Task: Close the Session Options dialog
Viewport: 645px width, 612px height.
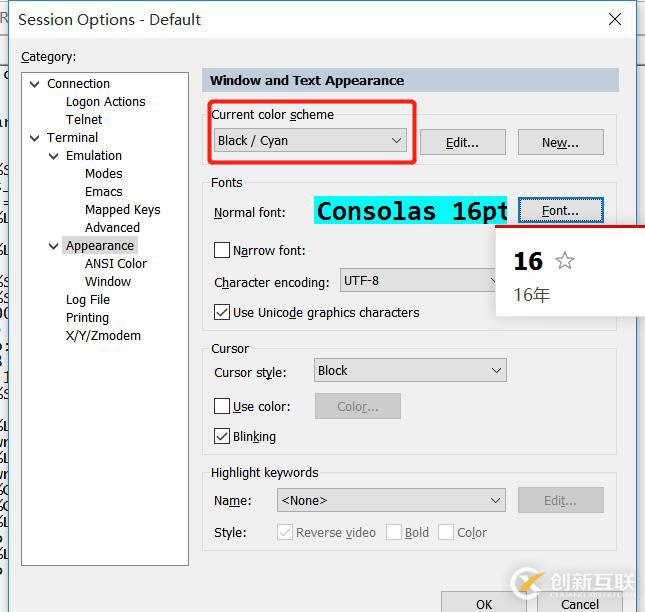Action: pyautogui.click(x=615, y=19)
